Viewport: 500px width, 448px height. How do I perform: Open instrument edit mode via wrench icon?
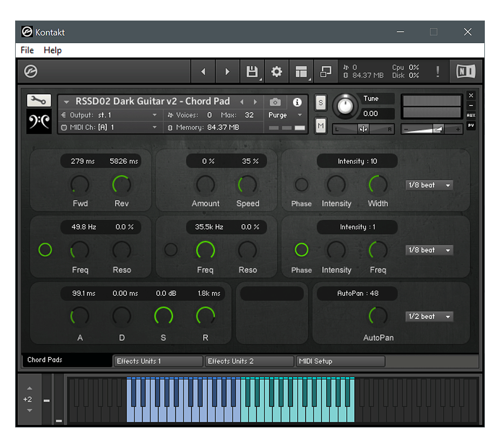point(39,100)
